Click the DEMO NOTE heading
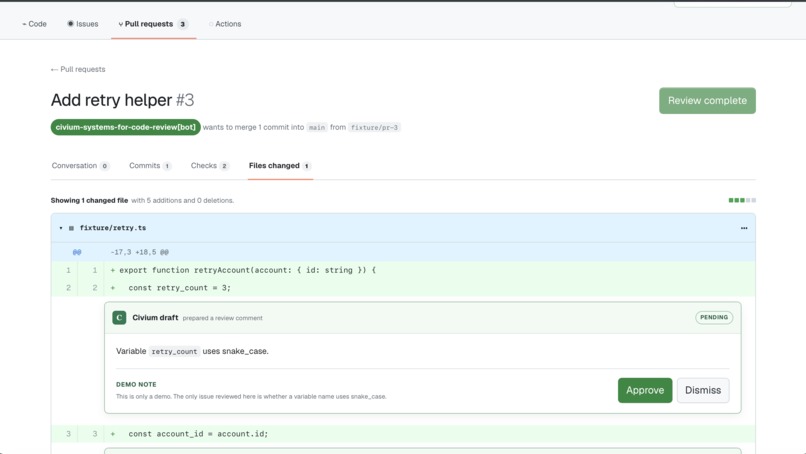The width and height of the screenshot is (806, 454). pos(136,385)
